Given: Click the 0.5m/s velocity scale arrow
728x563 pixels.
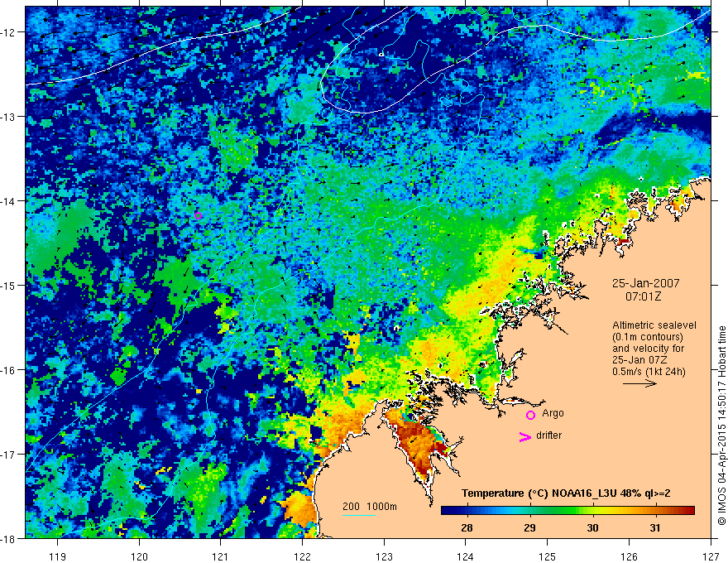Looking at the screenshot, I should (x=639, y=383).
